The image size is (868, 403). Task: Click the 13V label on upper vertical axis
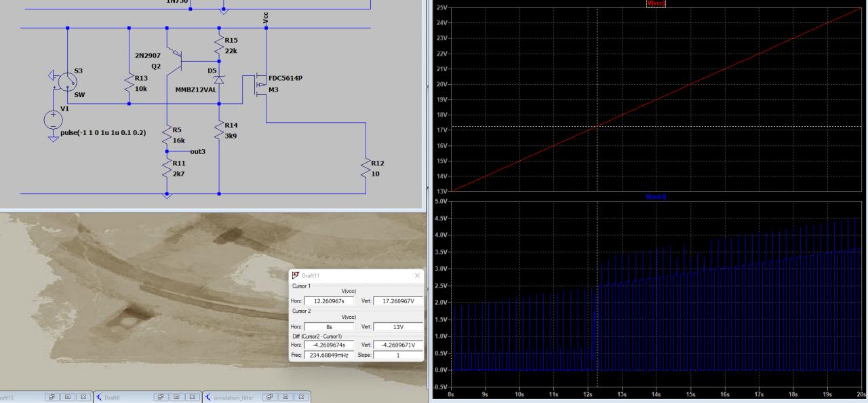tap(441, 192)
